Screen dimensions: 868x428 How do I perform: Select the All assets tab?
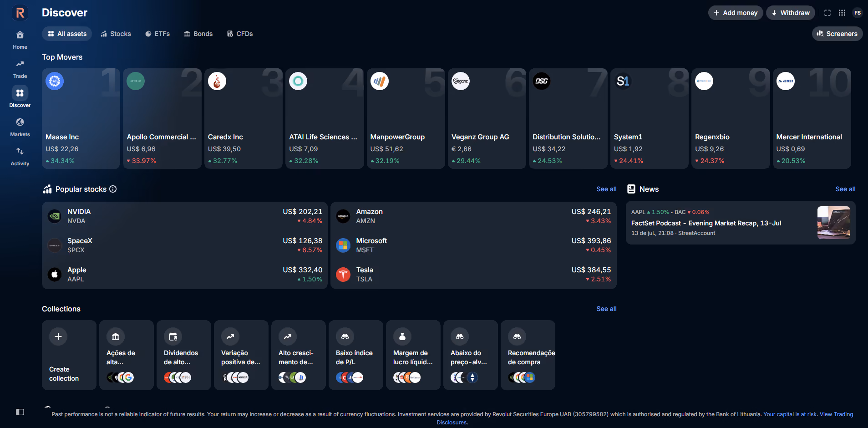pyautogui.click(x=67, y=34)
